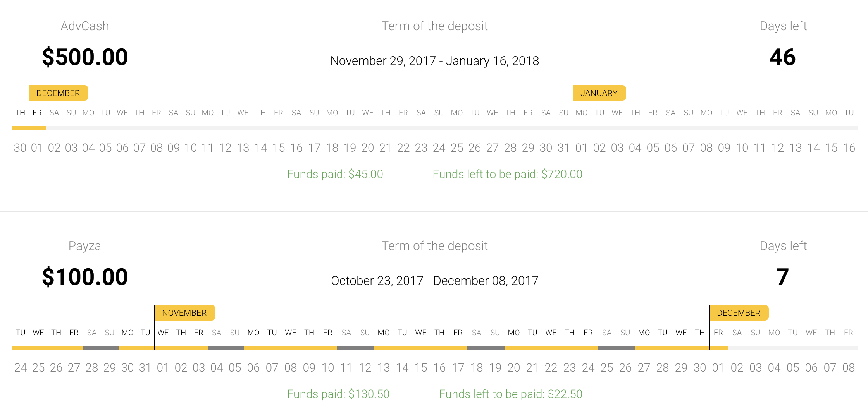Click DECEMBER label on Payza timeline
Viewport: 868px width, 408px height.
click(x=739, y=313)
